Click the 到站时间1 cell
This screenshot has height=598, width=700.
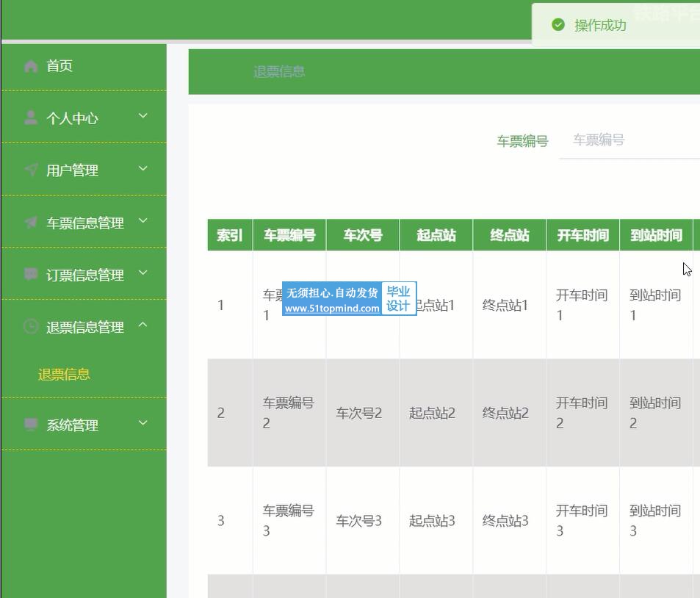tap(655, 305)
